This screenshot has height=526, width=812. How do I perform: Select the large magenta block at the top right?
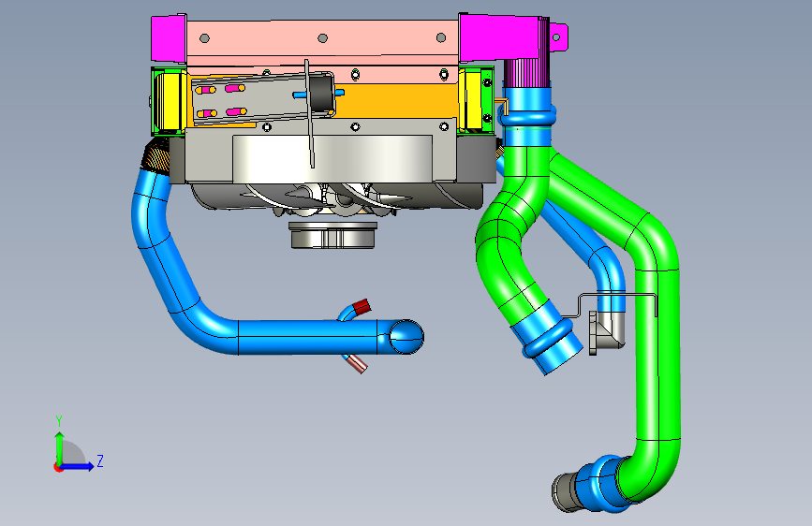pyautogui.click(x=500, y=37)
